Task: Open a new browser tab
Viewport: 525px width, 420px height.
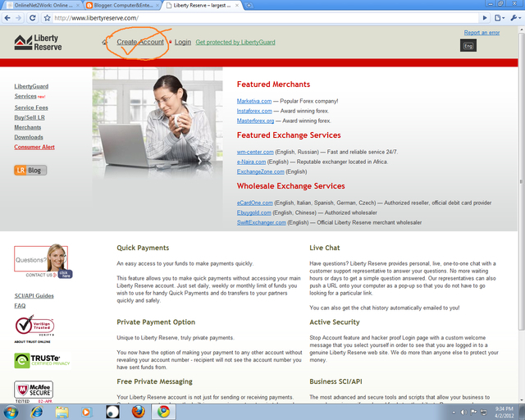Action: tap(249, 5)
